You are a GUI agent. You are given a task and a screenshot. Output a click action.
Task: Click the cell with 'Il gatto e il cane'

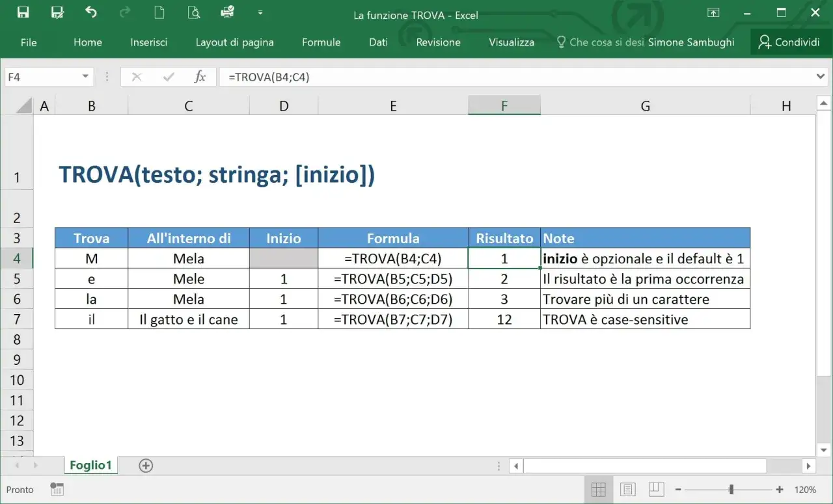189,319
